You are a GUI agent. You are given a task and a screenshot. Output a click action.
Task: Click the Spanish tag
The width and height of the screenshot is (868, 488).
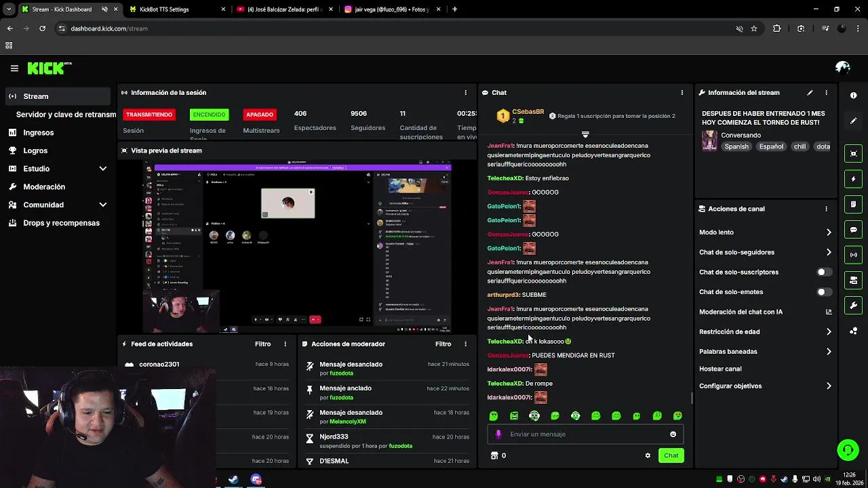[736, 146]
